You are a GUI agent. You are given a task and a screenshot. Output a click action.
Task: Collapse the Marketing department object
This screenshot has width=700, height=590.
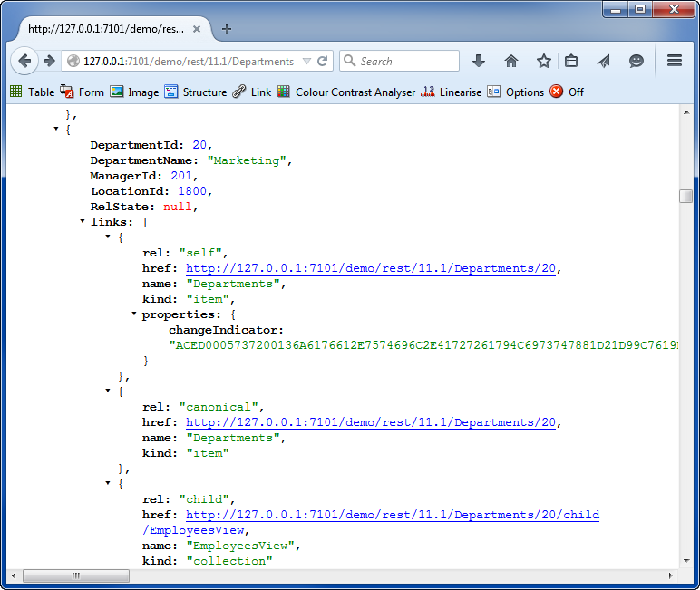tap(56, 129)
